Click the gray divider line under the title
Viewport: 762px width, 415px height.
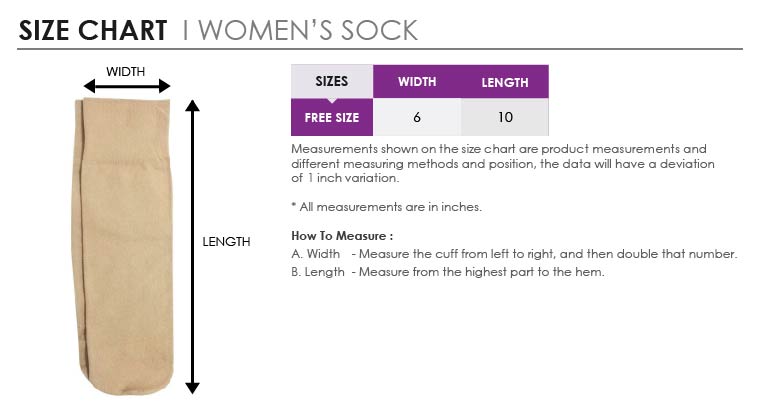click(380, 49)
